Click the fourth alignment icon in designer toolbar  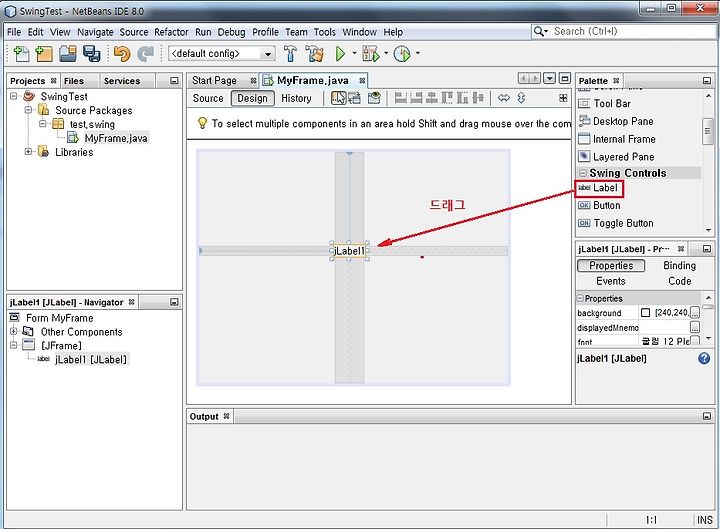point(447,98)
